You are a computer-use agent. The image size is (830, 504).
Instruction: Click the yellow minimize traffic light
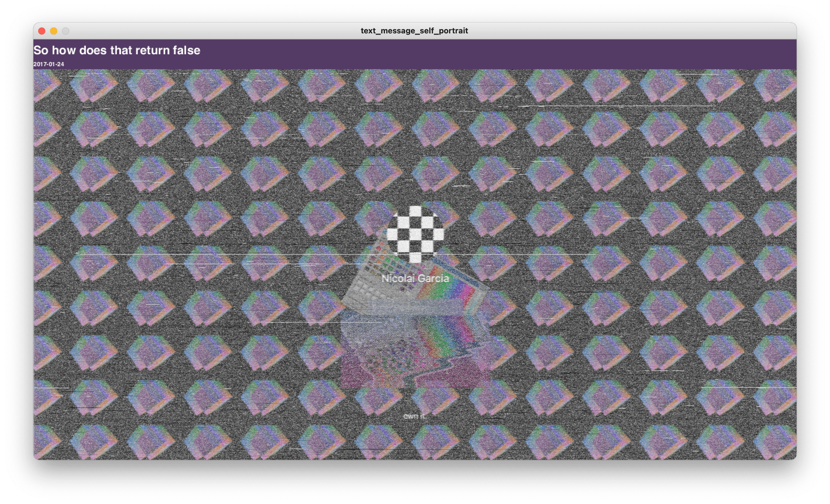[x=53, y=31]
